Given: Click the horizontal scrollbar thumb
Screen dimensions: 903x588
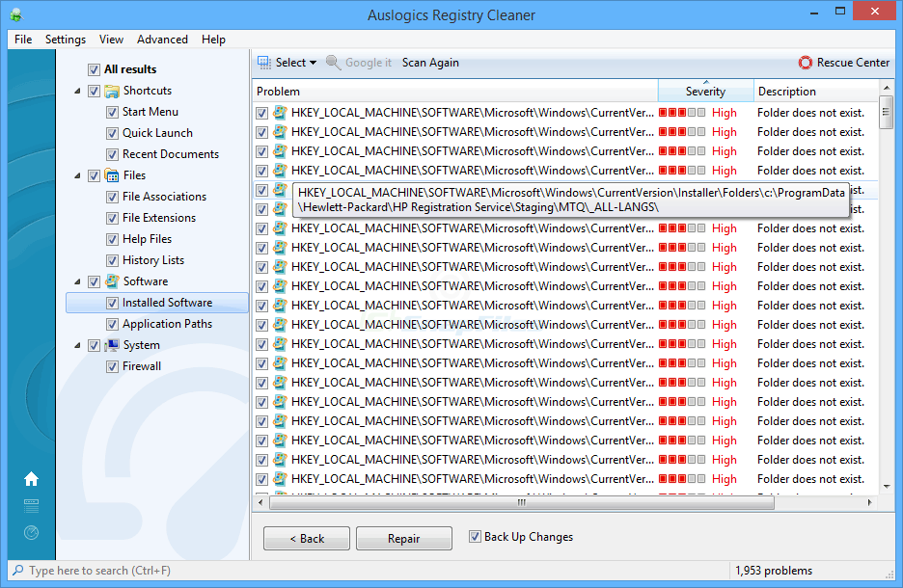Looking at the screenshot, I should pyautogui.click(x=522, y=502).
